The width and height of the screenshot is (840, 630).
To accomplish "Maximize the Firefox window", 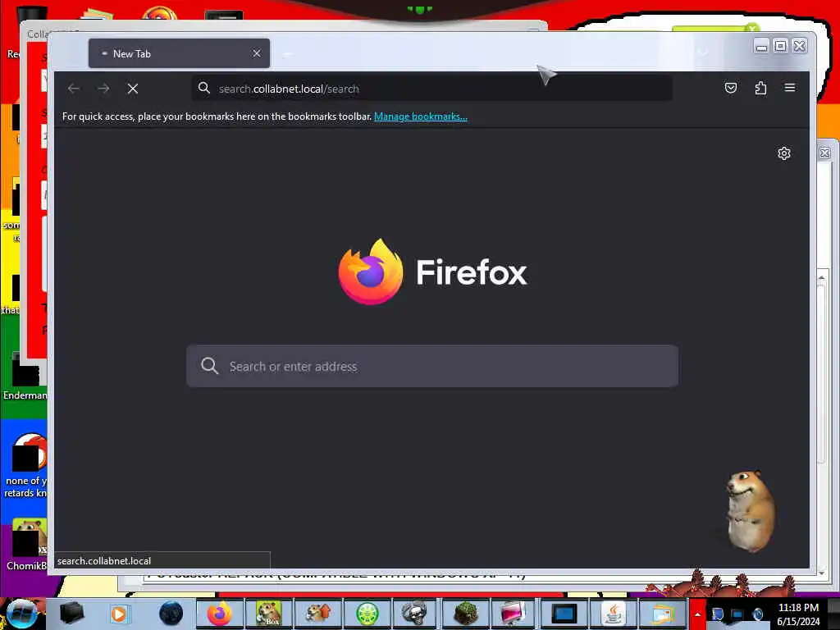I will tap(781, 46).
